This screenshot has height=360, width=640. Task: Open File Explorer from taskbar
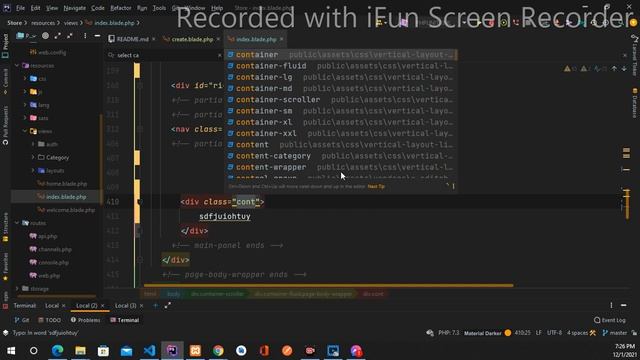coord(80,351)
